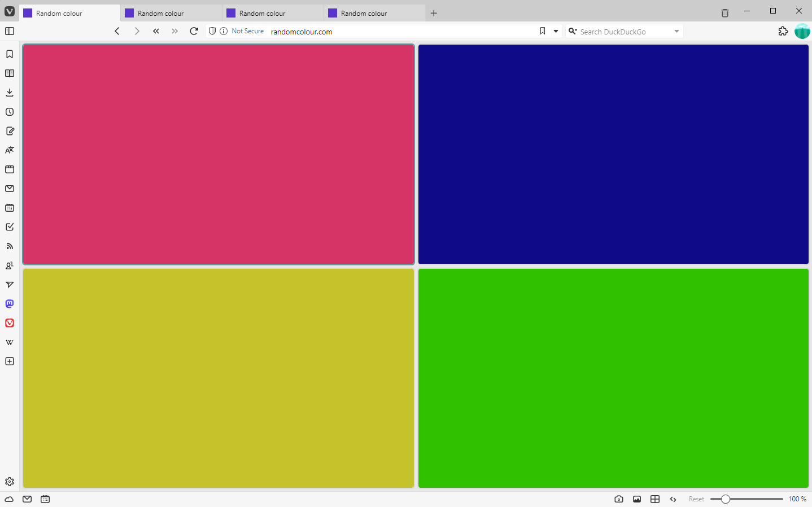Open the tracker blocker shield
The height and width of the screenshot is (507, 812).
[x=212, y=31]
